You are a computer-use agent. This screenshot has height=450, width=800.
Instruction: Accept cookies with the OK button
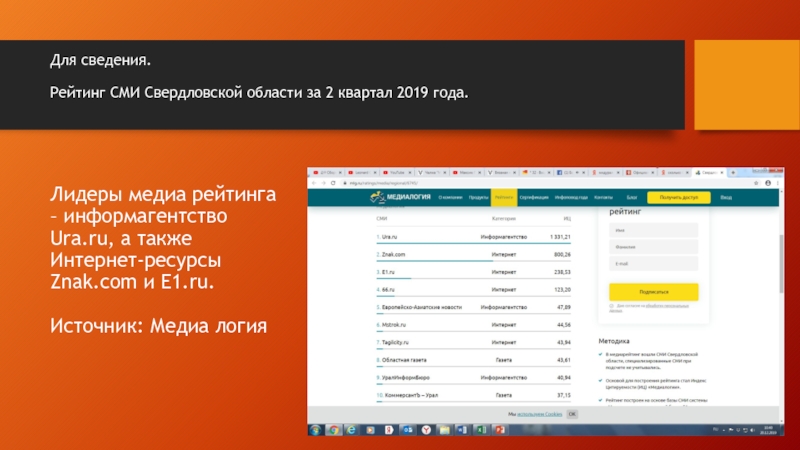point(572,413)
